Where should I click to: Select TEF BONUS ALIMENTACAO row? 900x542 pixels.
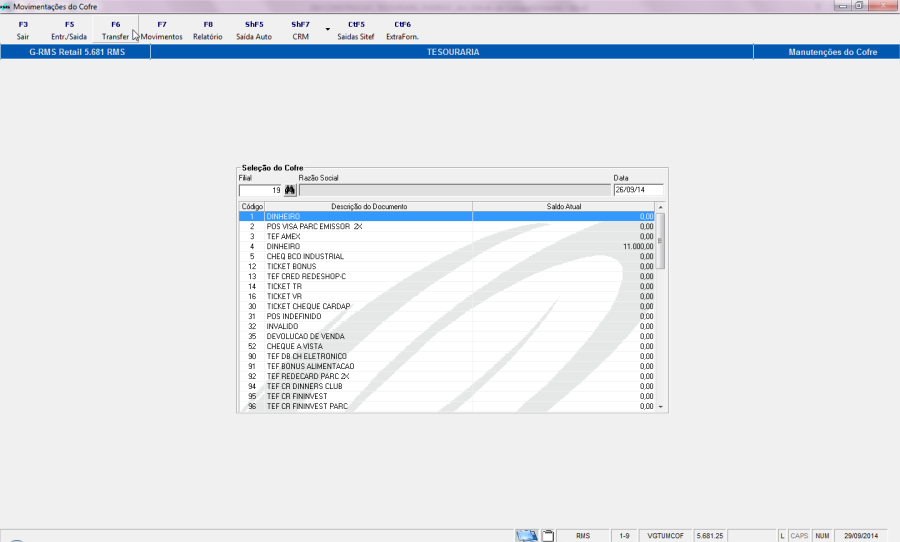(x=447, y=366)
